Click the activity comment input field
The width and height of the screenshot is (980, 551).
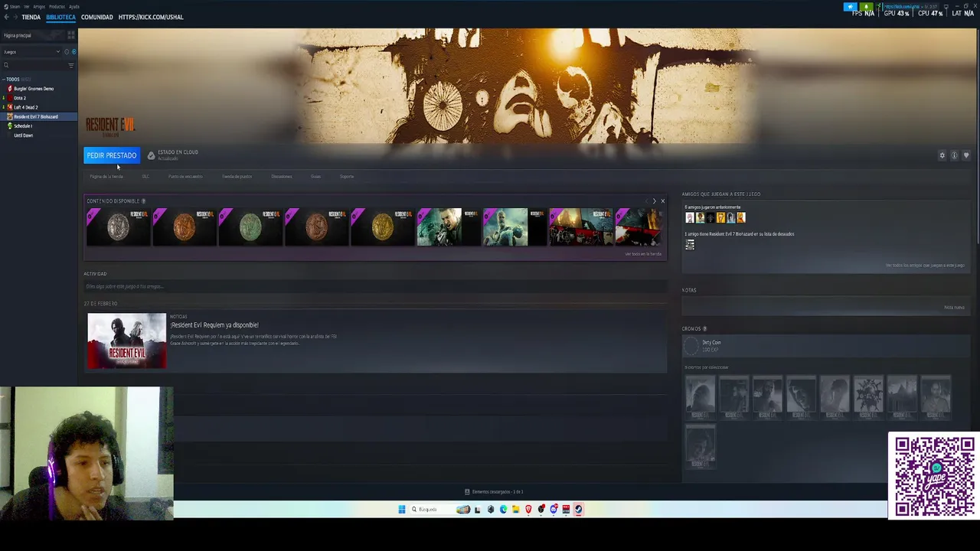point(375,286)
